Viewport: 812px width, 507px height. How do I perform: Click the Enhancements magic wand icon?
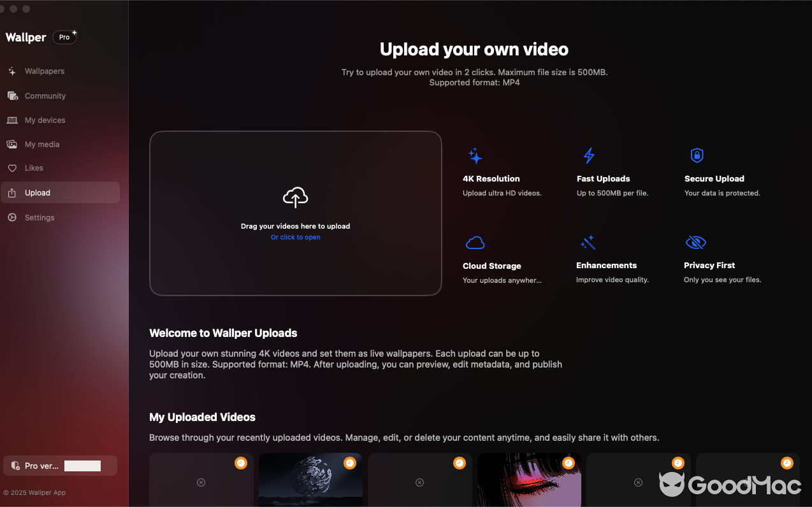pos(587,242)
